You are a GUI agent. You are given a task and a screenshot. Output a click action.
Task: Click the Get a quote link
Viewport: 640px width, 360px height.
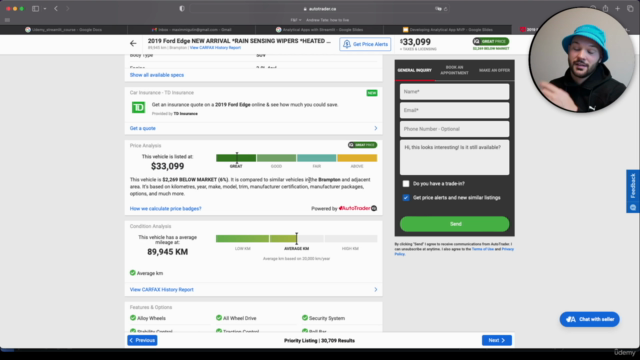tap(142, 128)
